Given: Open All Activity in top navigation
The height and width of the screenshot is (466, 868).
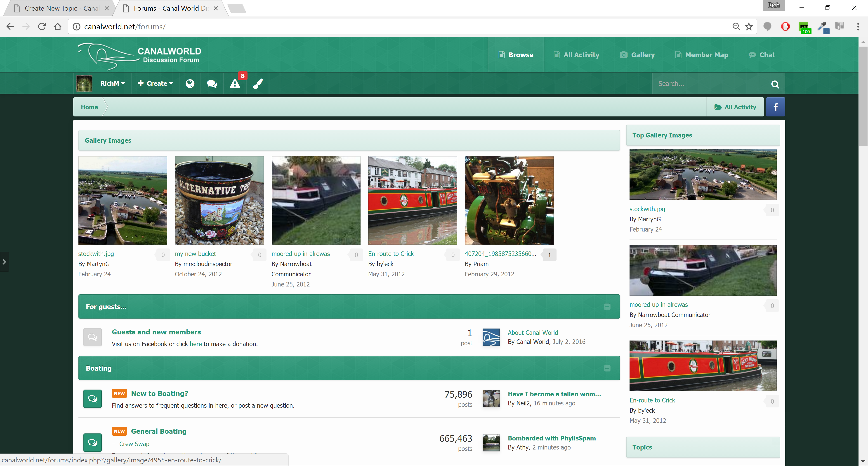Looking at the screenshot, I should pos(577,54).
